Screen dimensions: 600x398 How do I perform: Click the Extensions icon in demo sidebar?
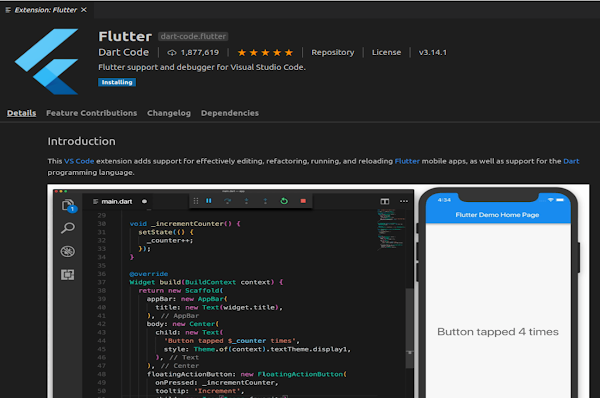[x=67, y=274]
